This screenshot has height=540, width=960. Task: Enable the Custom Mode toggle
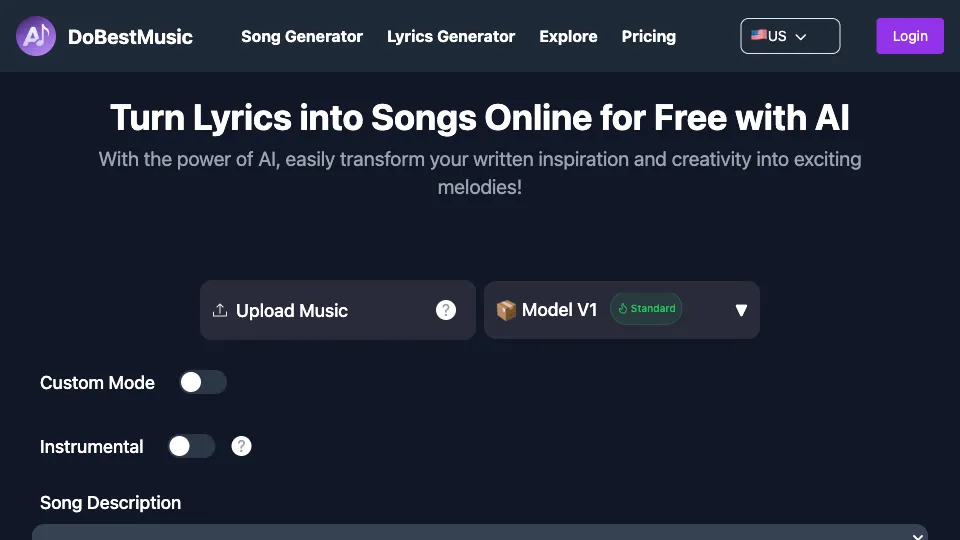pos(203,383)
